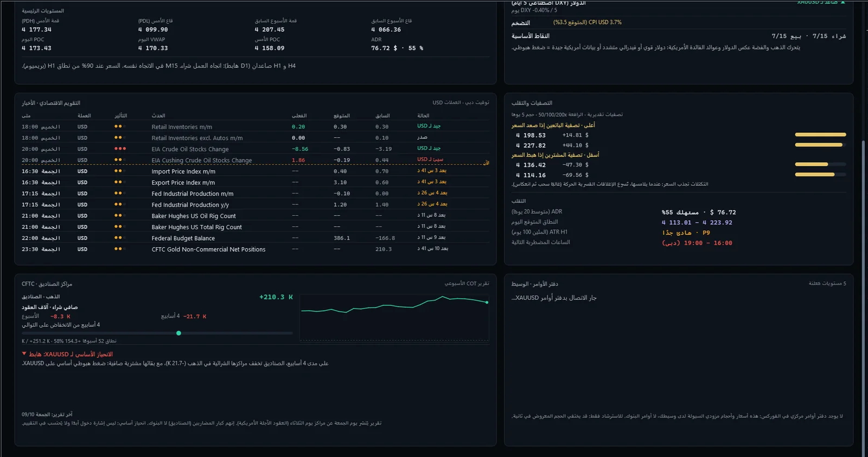
Task: Click the 'التصفيات والتقلب' panel title
Action: point(532,103)
